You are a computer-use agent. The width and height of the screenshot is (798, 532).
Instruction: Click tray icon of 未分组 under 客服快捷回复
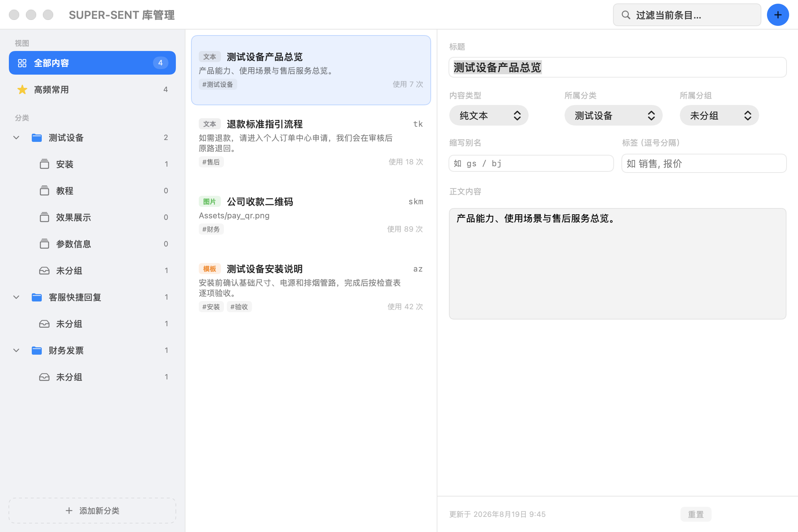tap(44, 324)
